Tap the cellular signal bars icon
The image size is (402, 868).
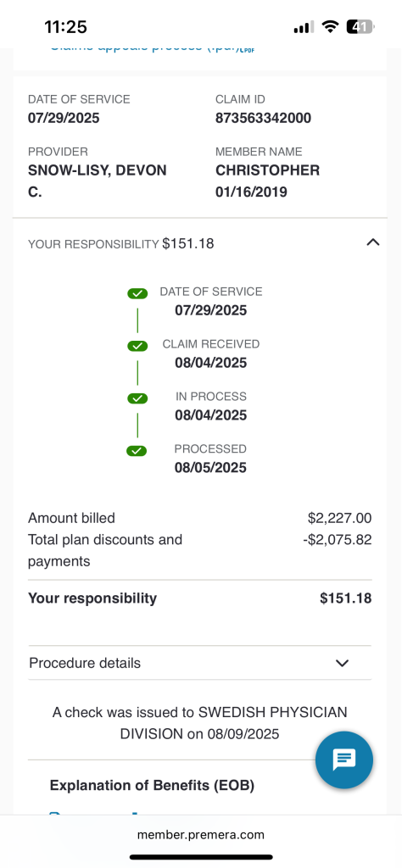pyautogui.click(x=304, y=26)
